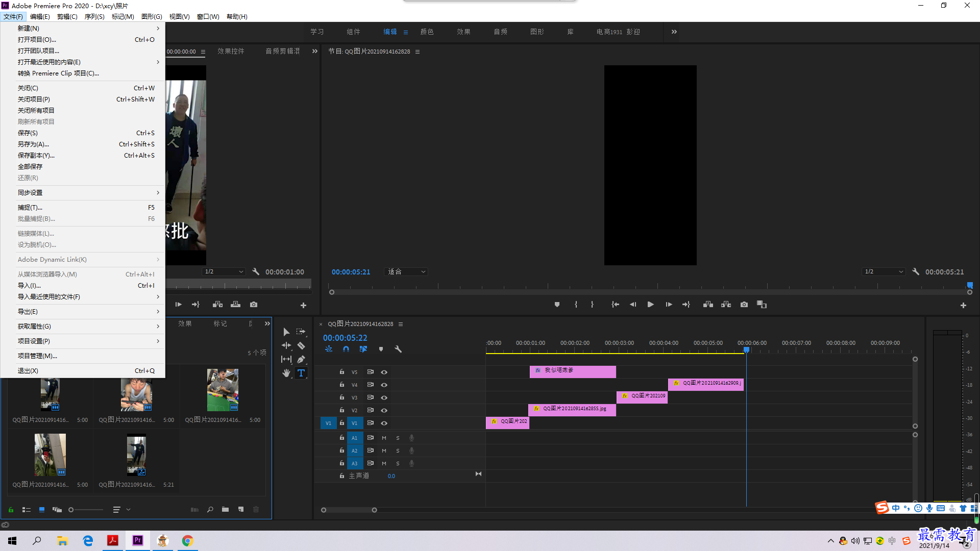Open program monitor button editor plus
980x551 pixels.
(963, 305)
